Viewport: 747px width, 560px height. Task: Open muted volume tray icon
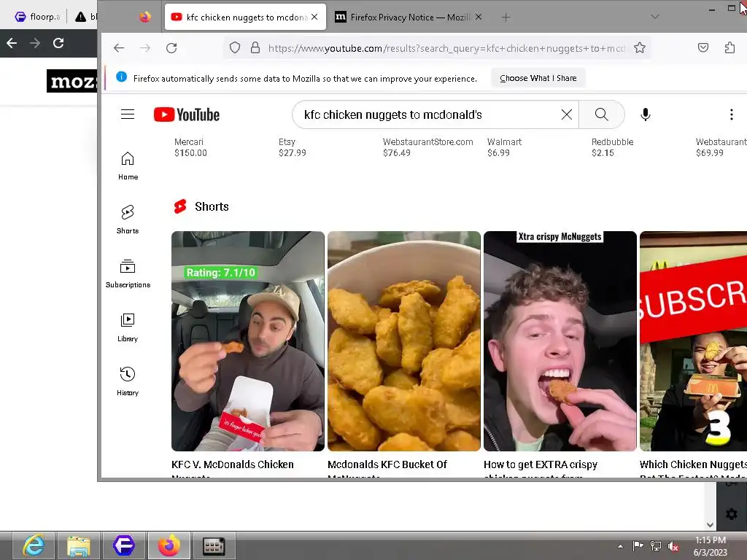point(673,546)
